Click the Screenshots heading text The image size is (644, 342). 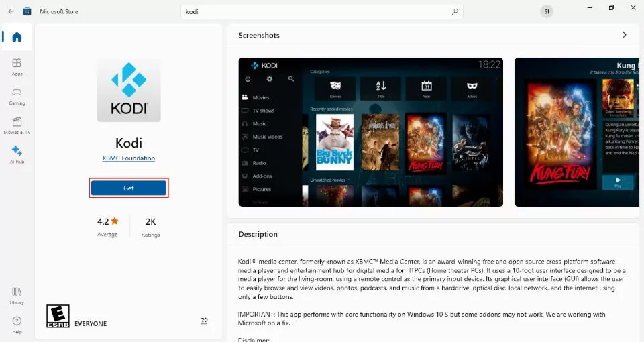[259, 35]
